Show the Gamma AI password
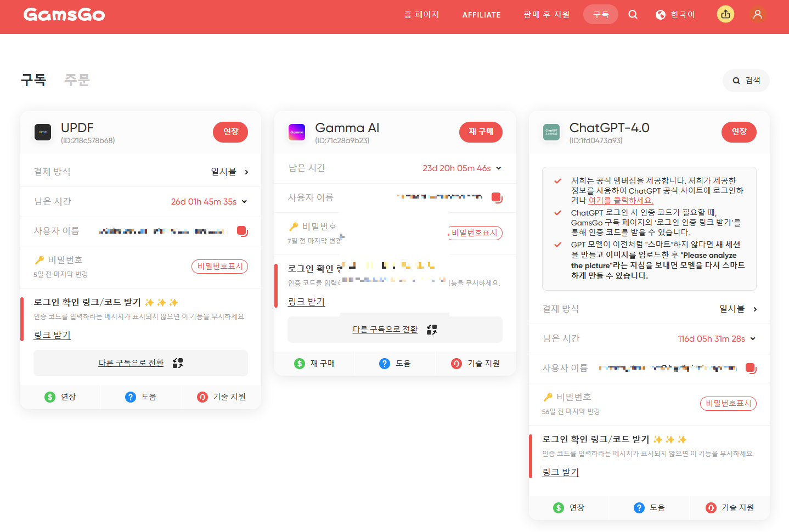 475,233
